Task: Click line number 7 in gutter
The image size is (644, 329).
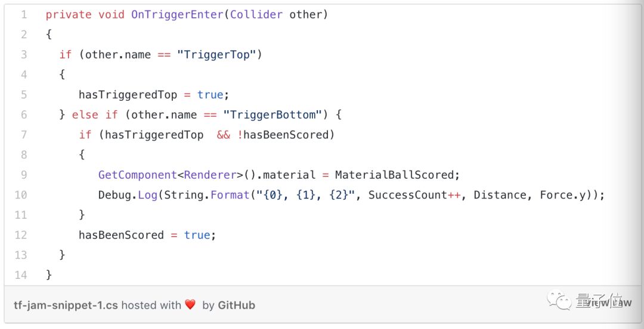Action: (x=24, y=135)
